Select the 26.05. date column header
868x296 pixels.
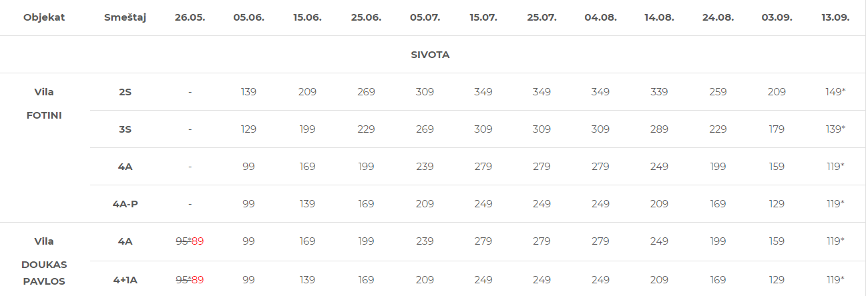tap(190, 17)
